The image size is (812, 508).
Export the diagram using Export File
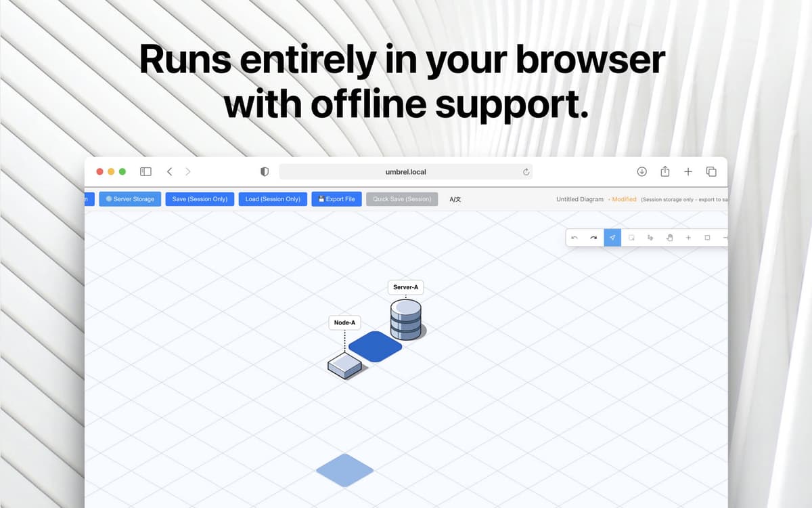click(336, 198)
